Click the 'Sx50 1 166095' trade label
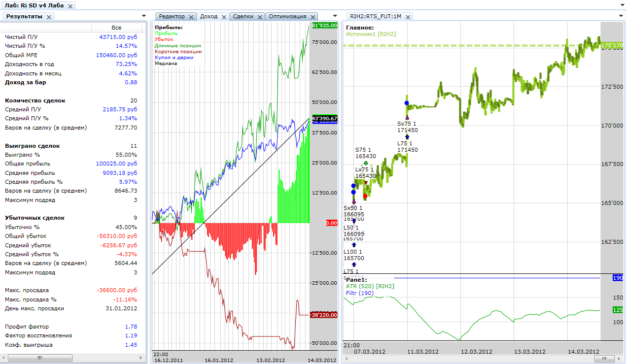Viewport: 626px width, 364px height. pyautogui.click(x=354, y=211)
